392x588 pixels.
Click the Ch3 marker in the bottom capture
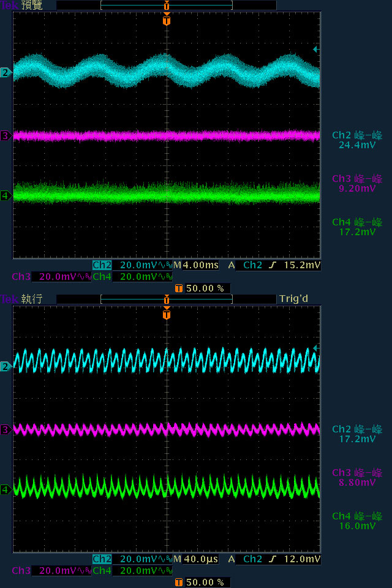[x=6, y=429]
